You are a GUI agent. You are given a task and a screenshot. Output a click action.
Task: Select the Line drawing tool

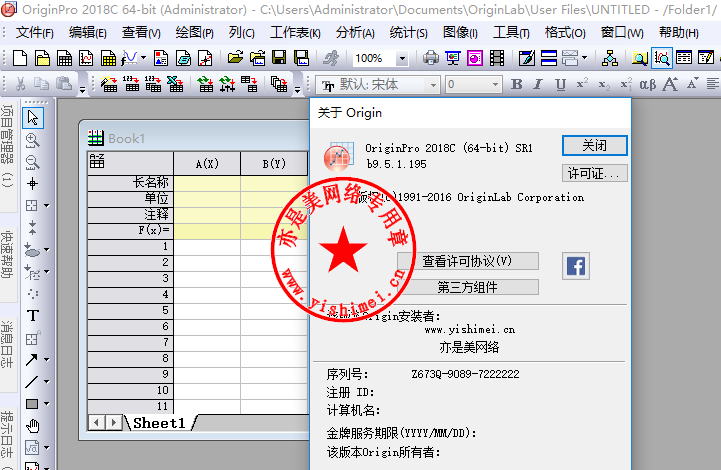pyautogui.click(x=31, y=382)
